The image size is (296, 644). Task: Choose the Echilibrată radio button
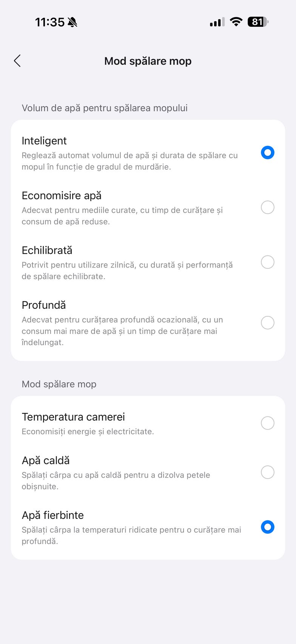(x=267, y=262)
